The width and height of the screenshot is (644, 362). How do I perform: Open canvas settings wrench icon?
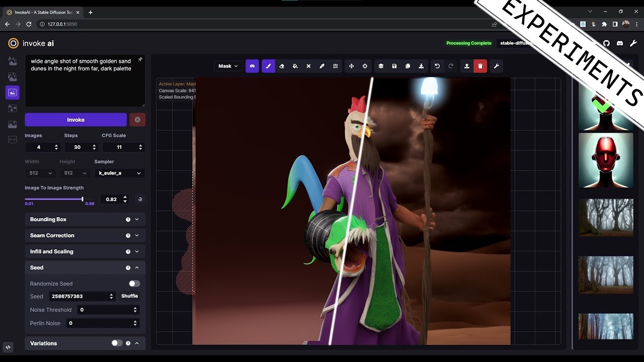pos(496,66)
